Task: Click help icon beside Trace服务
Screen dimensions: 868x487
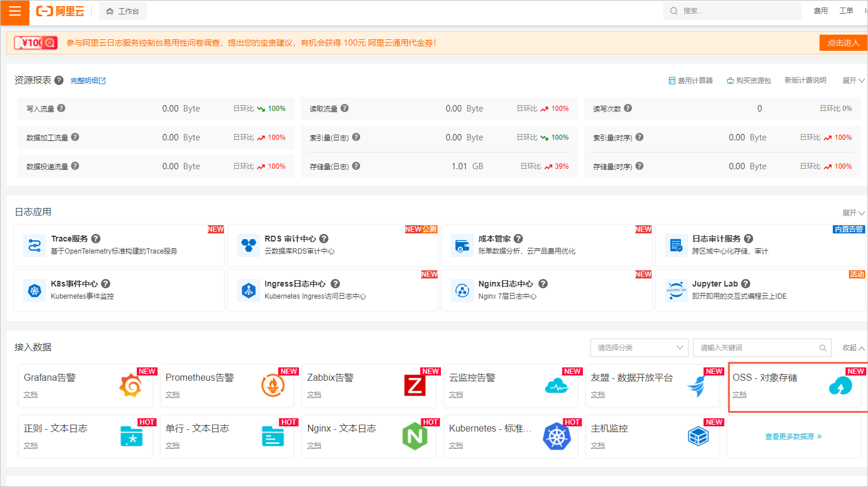Action: [96, 239]
